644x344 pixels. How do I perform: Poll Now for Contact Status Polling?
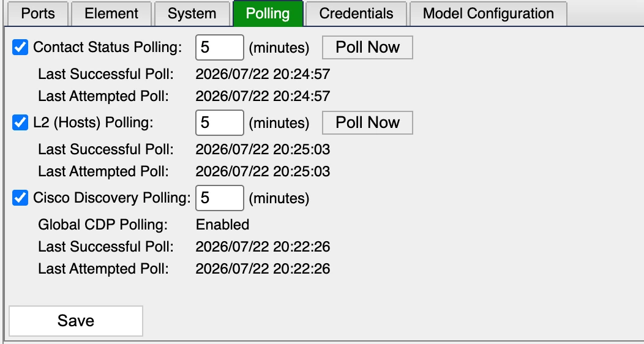(367, 47)
